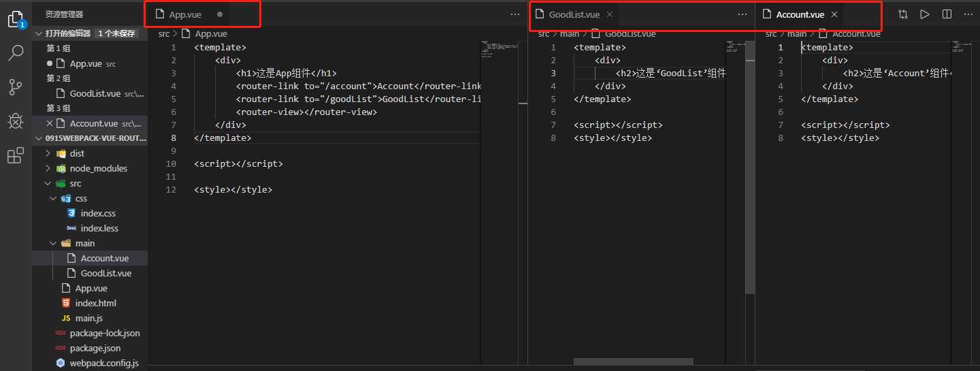The image size is (980, 371).
Task: Collapse the css folder
Action: 89,198
